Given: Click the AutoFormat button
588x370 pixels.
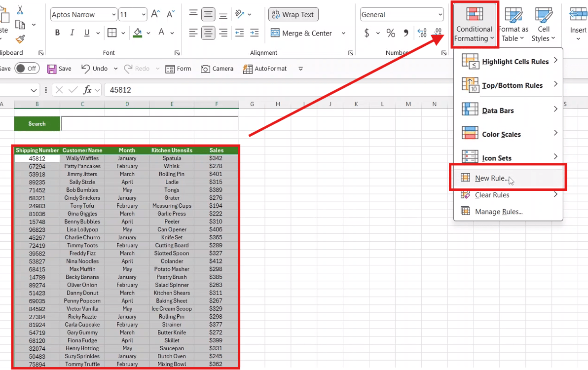Looking at the screenshot, I should click(265, 69).
